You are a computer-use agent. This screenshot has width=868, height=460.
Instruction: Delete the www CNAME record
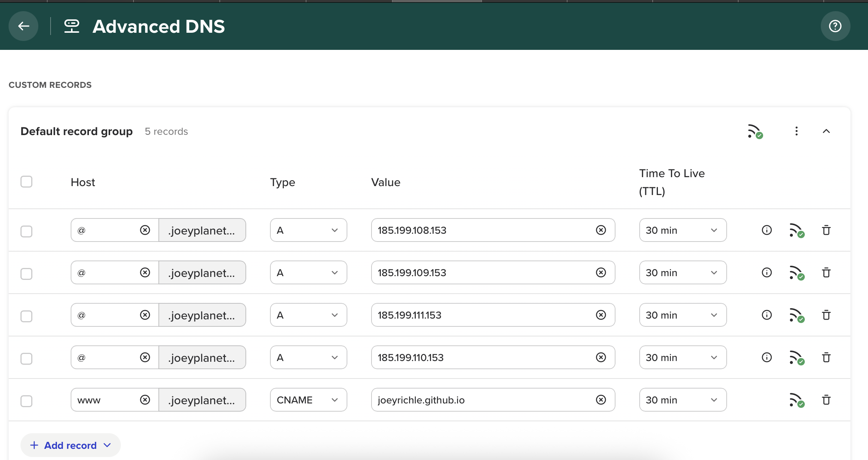tap(826, 400)
